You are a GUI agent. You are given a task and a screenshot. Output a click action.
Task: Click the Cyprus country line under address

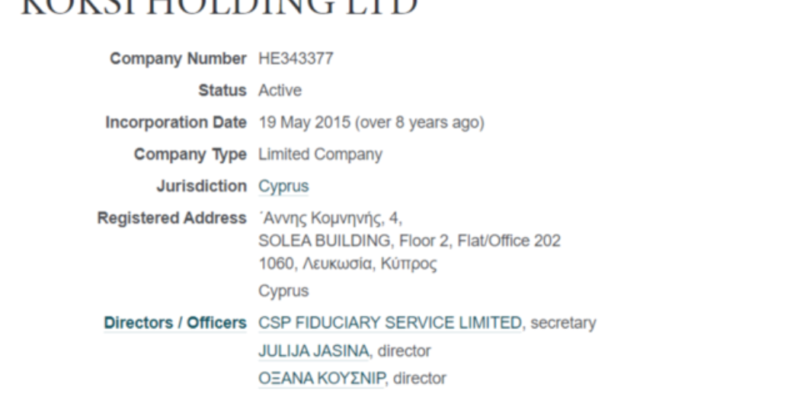pyautogui.click(x=283, y=292)
